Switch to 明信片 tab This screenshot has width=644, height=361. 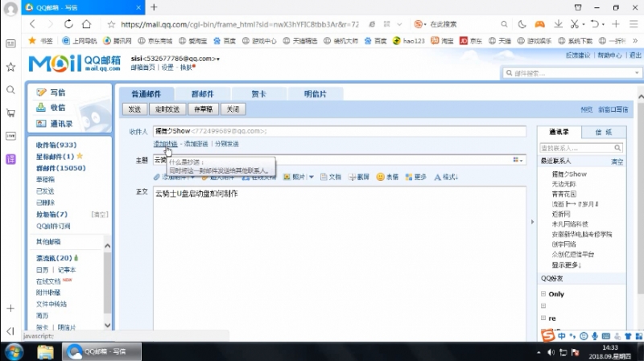[315, 94]
